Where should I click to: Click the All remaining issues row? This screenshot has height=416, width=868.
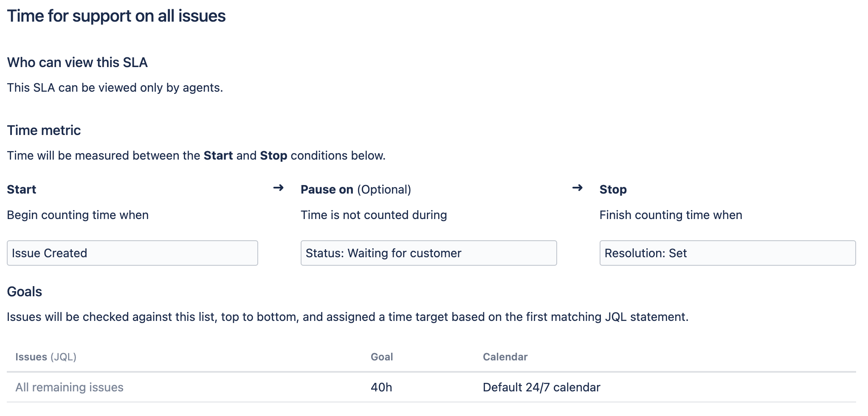point(69,387)
